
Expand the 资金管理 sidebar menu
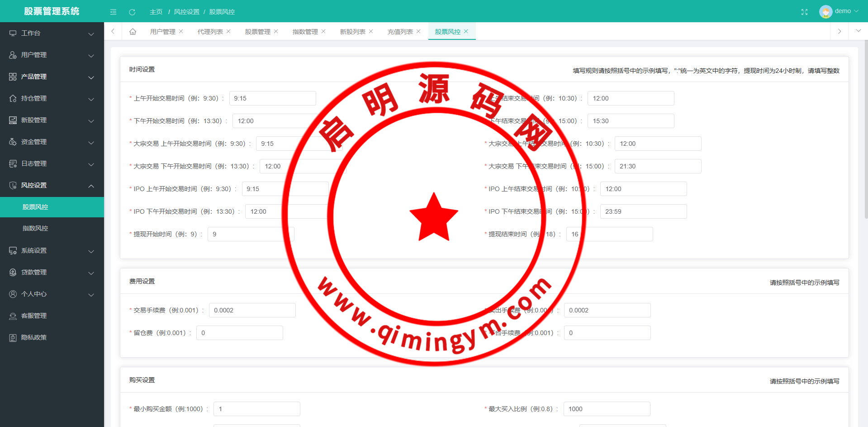coord(52,142)
